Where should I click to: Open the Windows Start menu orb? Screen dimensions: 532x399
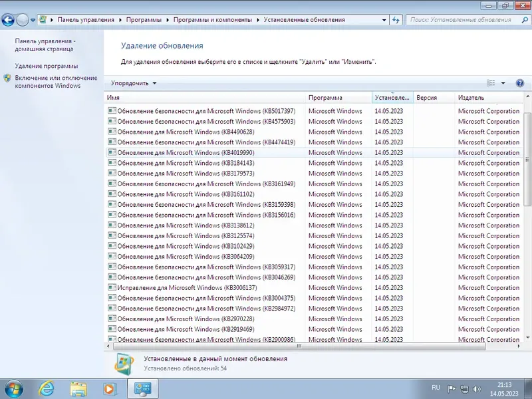14,389
